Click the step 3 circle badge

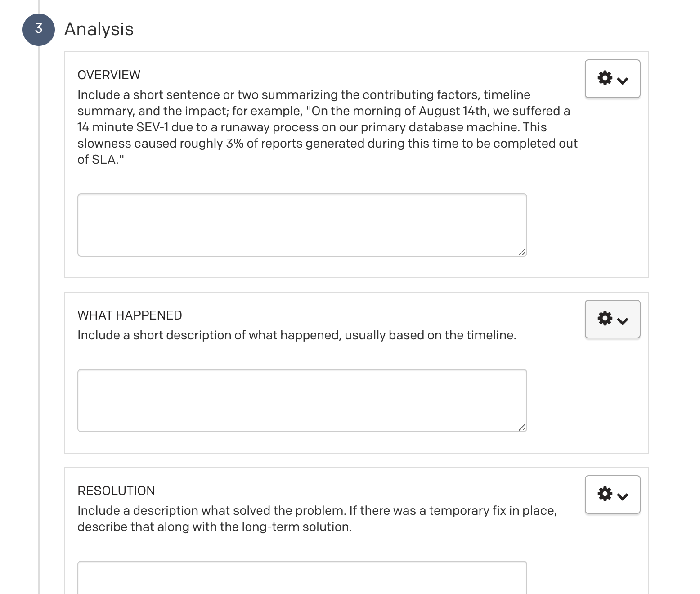pyautogui.click(x=39, y=29)
